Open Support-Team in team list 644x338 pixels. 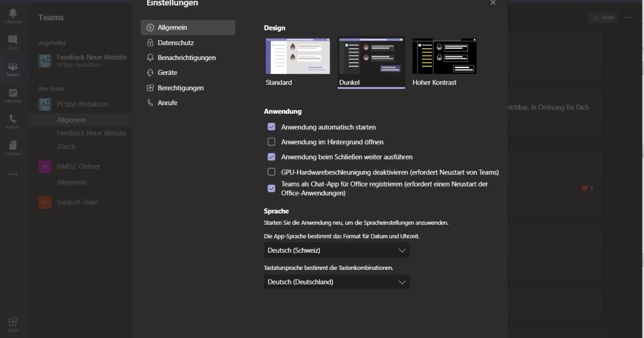point(77,202)
